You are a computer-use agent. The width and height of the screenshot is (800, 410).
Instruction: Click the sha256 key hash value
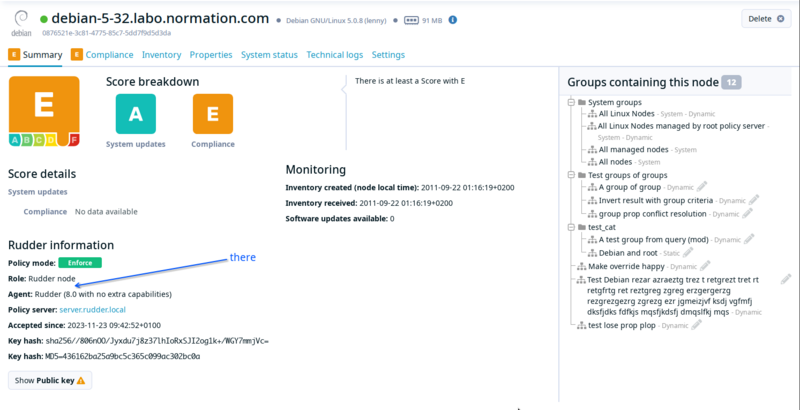[157, 341]
